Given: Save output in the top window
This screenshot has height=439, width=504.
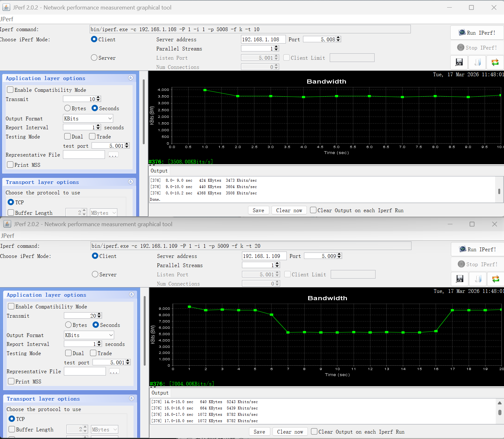Looking at the screenshot, I should pyautogui.click(x=259, y=210).
